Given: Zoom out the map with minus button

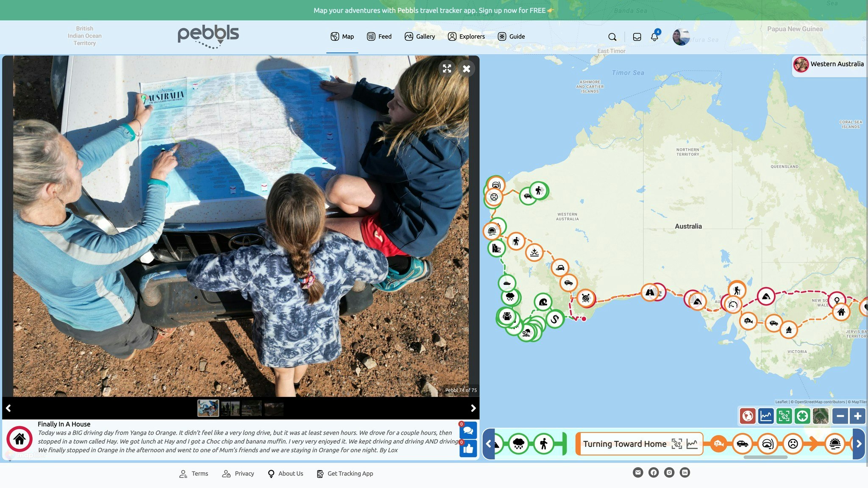Looking at the screenshot, I should [x=840, y=416].
